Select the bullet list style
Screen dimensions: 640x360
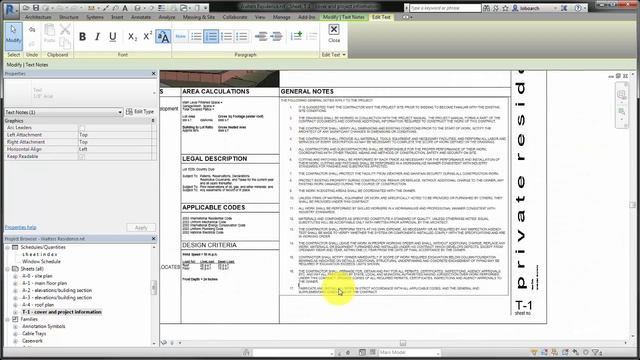196,36
